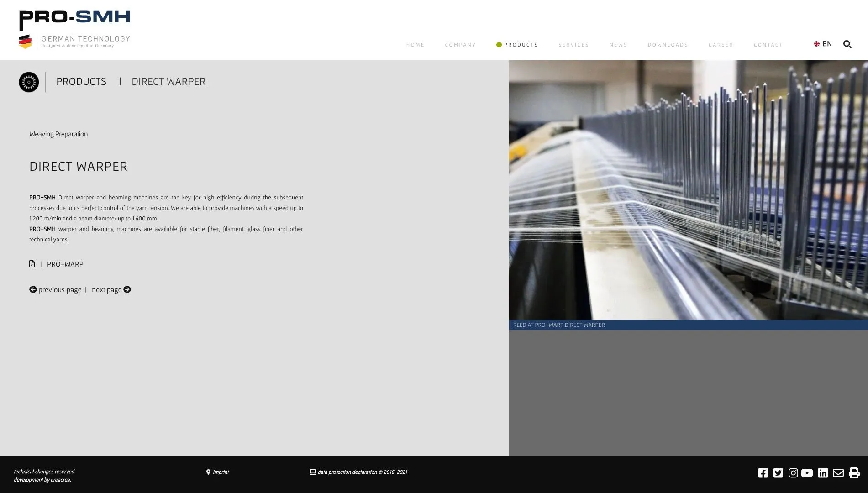
Task: Open the search magnifier icon
Action: pyautogui.click(x=847, y=44)
